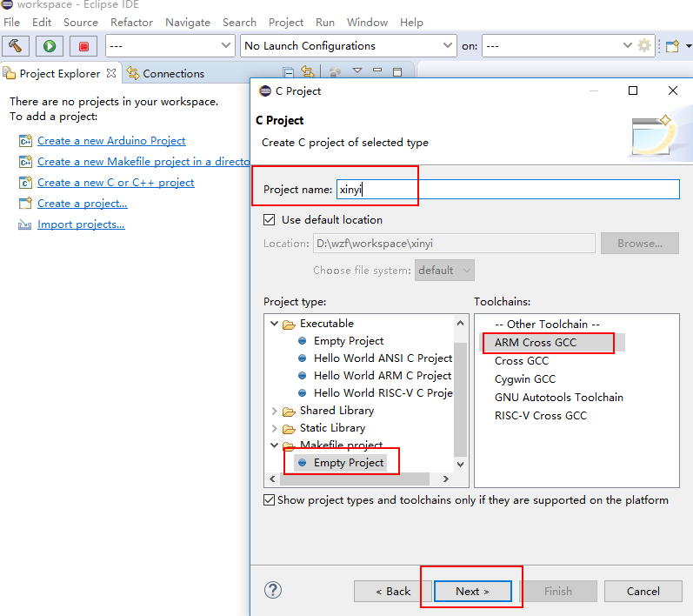Viewport: 693px width, 616px height.
Task: Click the green Run launch button
Action: [x=50, y=46]
